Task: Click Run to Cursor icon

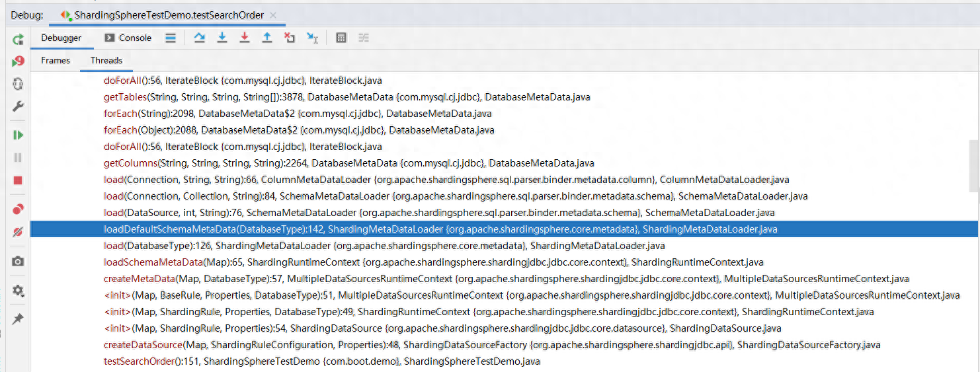Action: click(313, 38)
